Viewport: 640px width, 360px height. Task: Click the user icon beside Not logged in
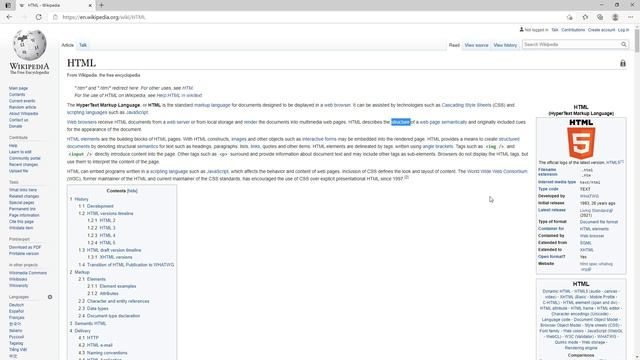[x=521, y=29]
